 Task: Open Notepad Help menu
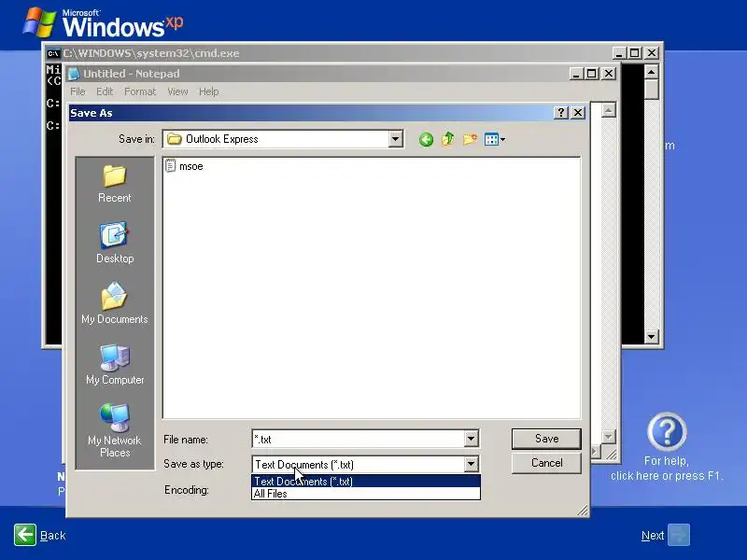pos(208,91)
